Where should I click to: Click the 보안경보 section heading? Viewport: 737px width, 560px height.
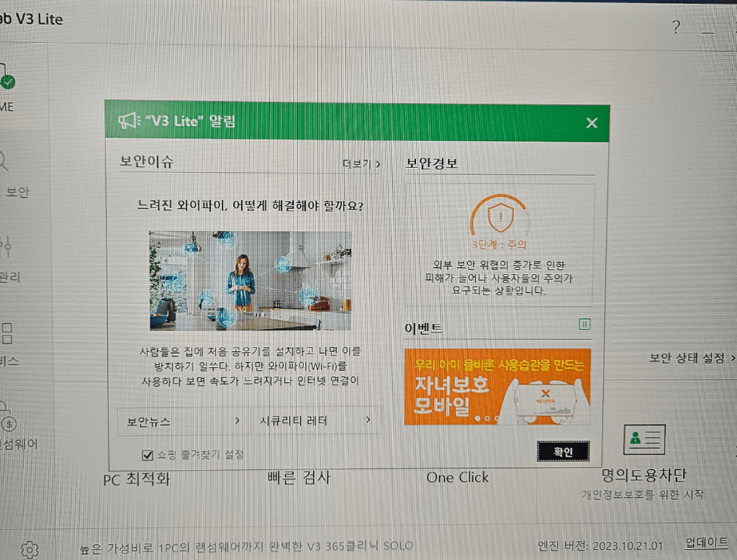pyautogui.click(x=432, y=163)
